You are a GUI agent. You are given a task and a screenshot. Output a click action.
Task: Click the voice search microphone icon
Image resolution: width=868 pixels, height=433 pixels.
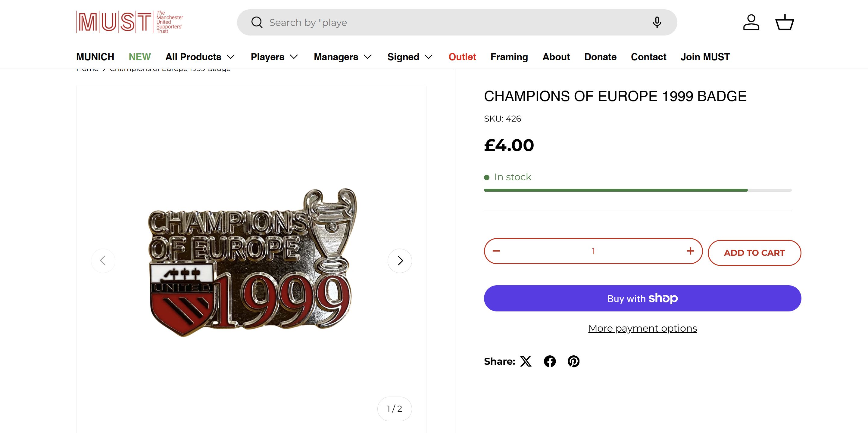pos(657,22)
